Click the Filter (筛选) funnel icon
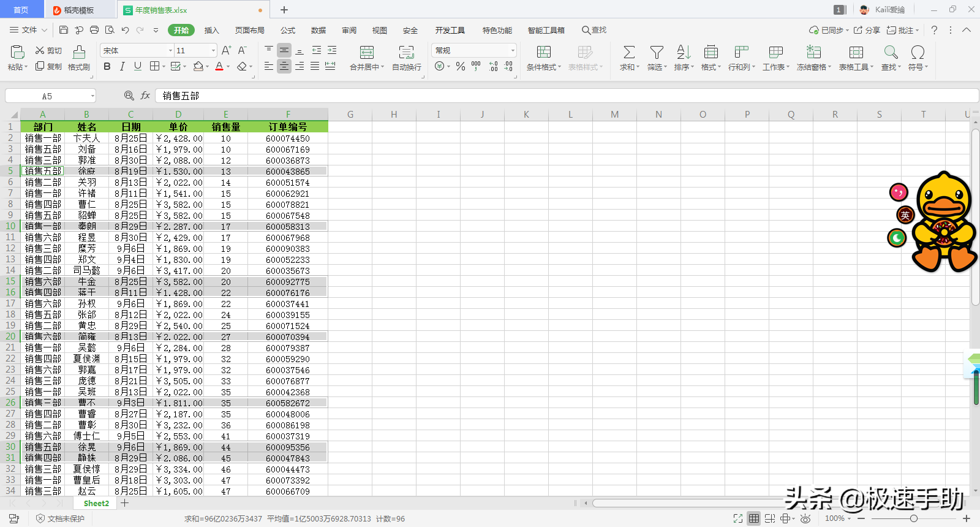This screenshot has height=527, width=980. 657,52
